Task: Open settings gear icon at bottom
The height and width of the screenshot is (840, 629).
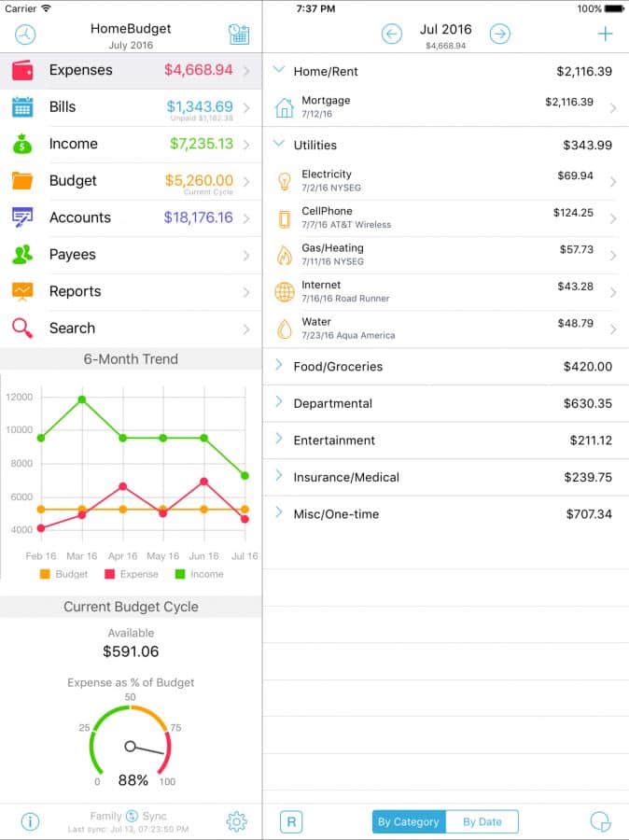Action: pos(236,821)
